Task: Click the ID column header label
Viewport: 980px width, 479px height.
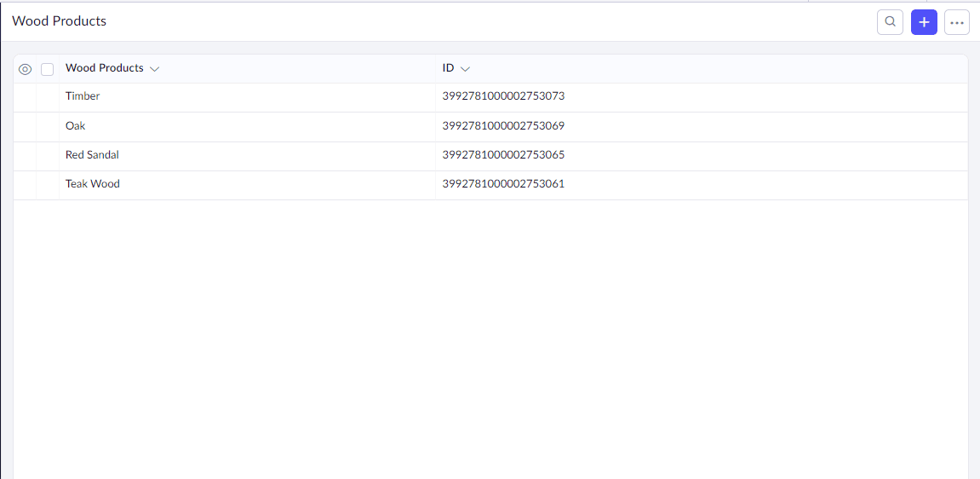Action: tap(448, 68)
